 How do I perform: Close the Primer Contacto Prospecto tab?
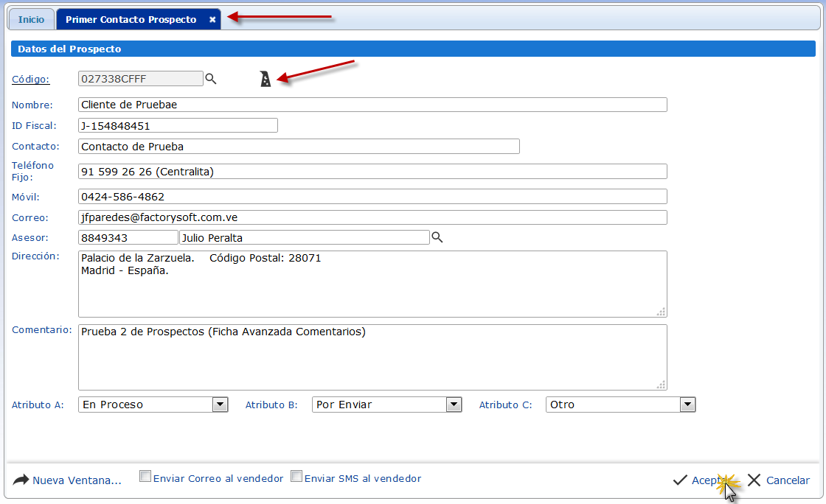coord(212,19)
